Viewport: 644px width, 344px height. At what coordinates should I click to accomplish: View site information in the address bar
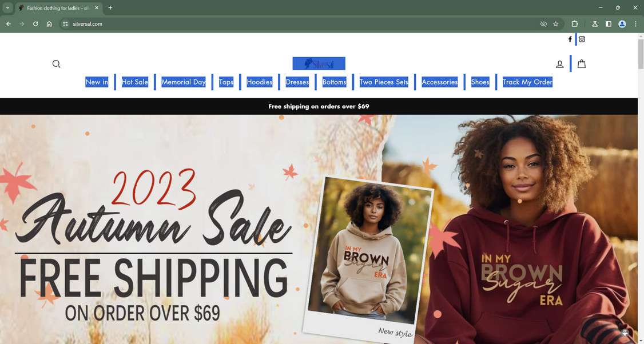[x=65, y=24]
